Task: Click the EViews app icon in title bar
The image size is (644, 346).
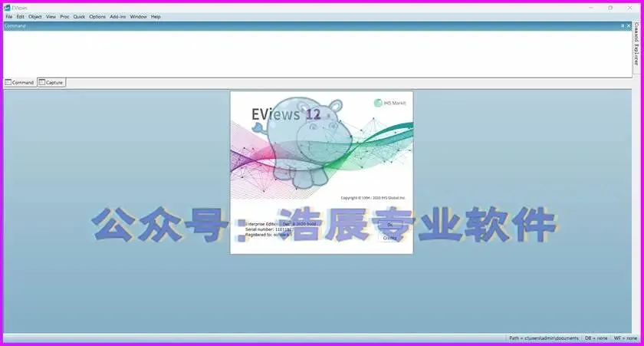Action: 7,8
